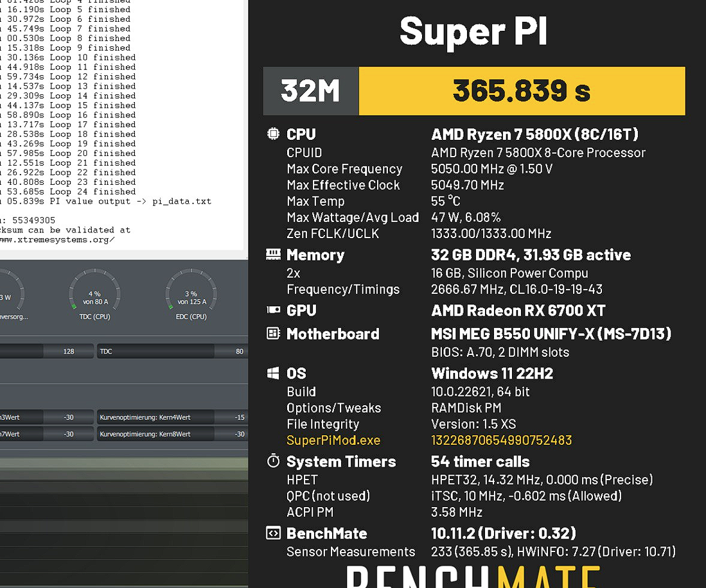Click the QPC (not used) label
This screenshot has width=706, height=588.
[x=328, y=496]
